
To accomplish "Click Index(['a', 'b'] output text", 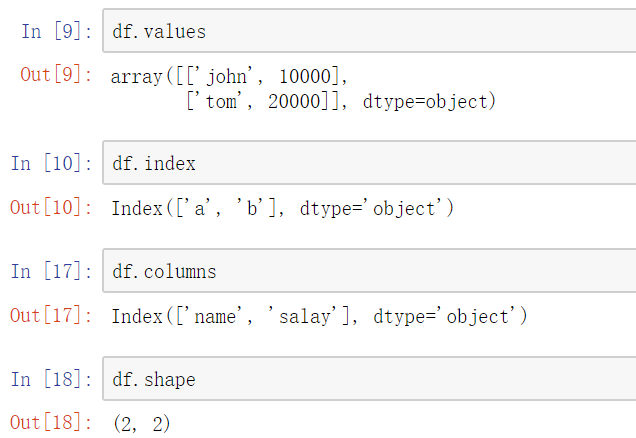I will [194, 208].
